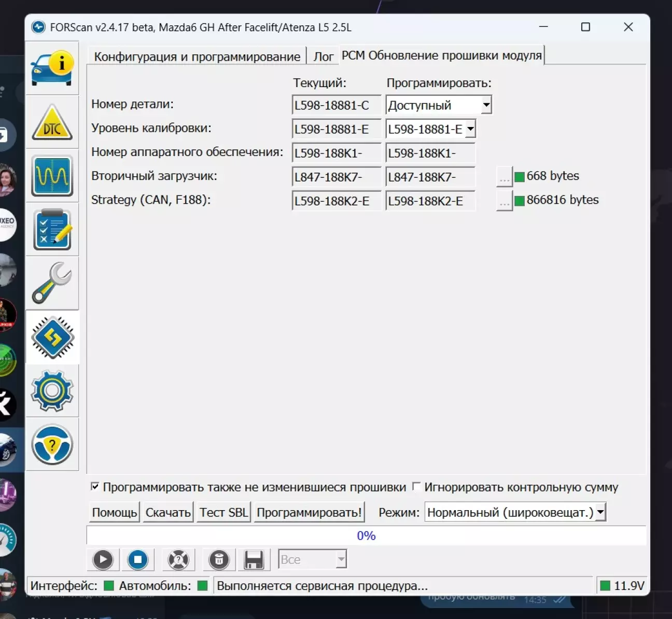672x619 pixels.
Task: Expand the Номер детали Доступный dropdown
Action: coord(486,105)
